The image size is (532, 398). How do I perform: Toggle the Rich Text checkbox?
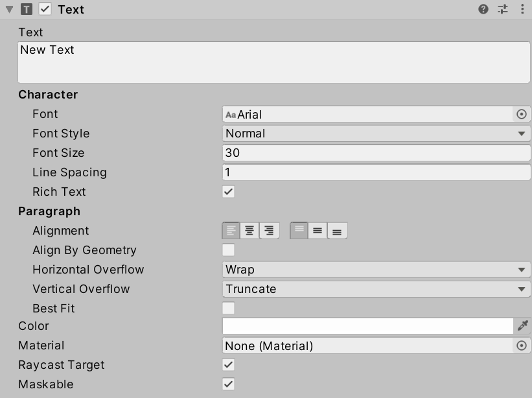tap(228, 192)
